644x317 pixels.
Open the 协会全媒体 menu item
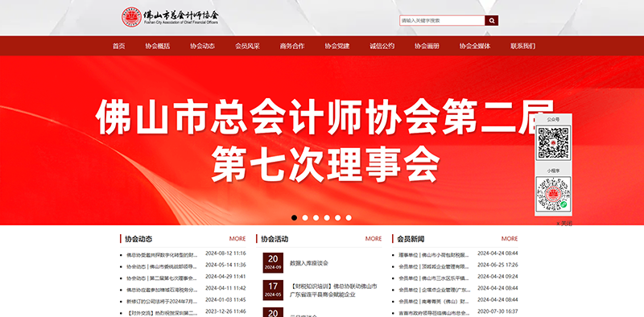pyautogui.click(x=475, y=46)
